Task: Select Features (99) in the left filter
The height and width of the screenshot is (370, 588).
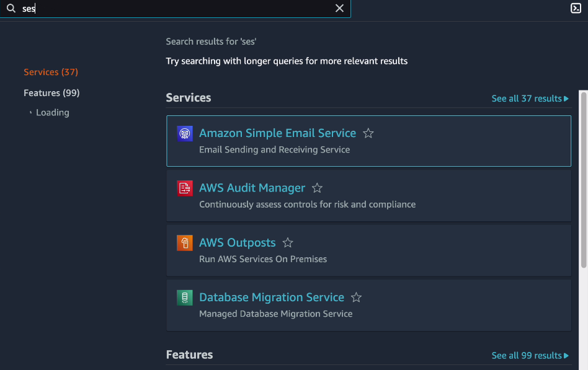Action: click(51, 93)
